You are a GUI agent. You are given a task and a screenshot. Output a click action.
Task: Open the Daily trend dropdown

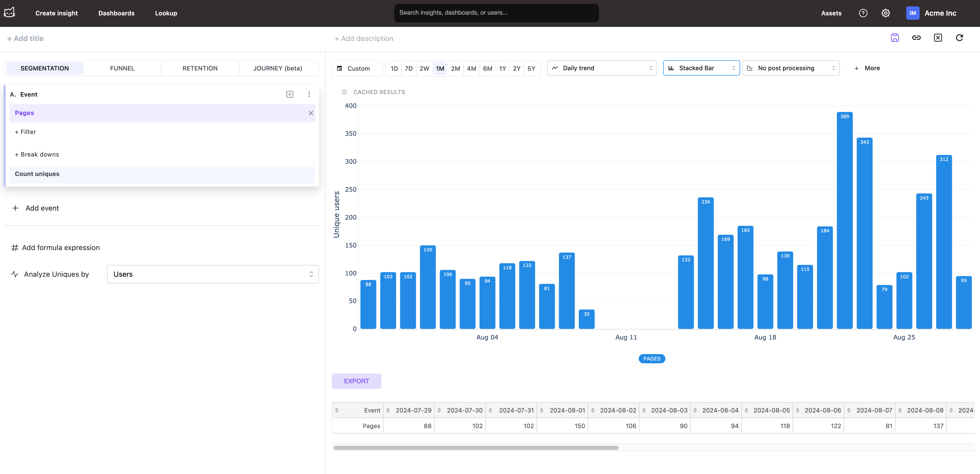[602, 68]
